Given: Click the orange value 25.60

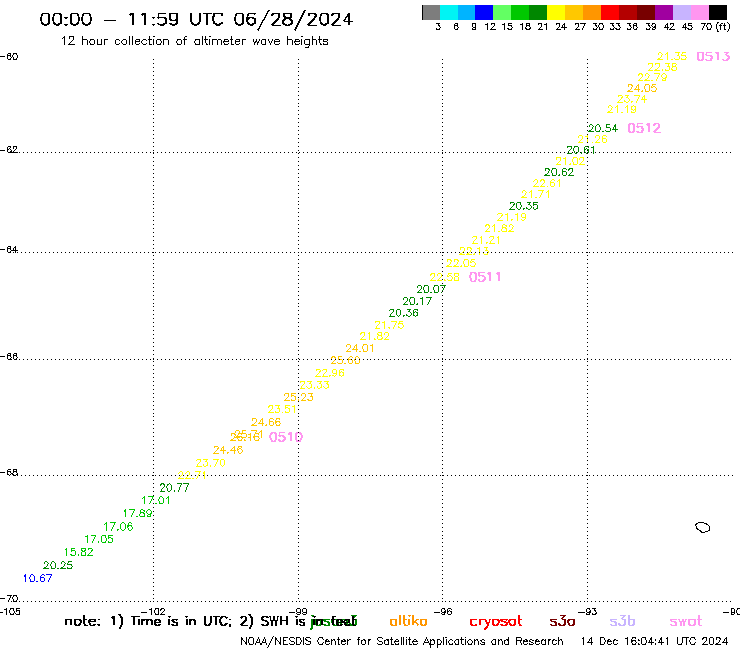Looking at the screenshot, I should coord(345,360).
